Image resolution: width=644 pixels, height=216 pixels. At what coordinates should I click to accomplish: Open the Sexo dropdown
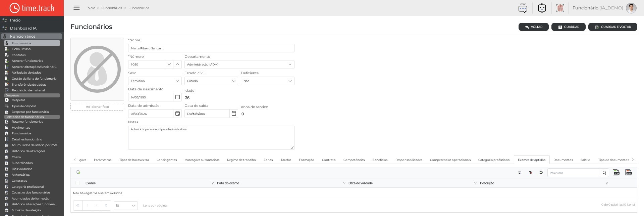(155, 81)
